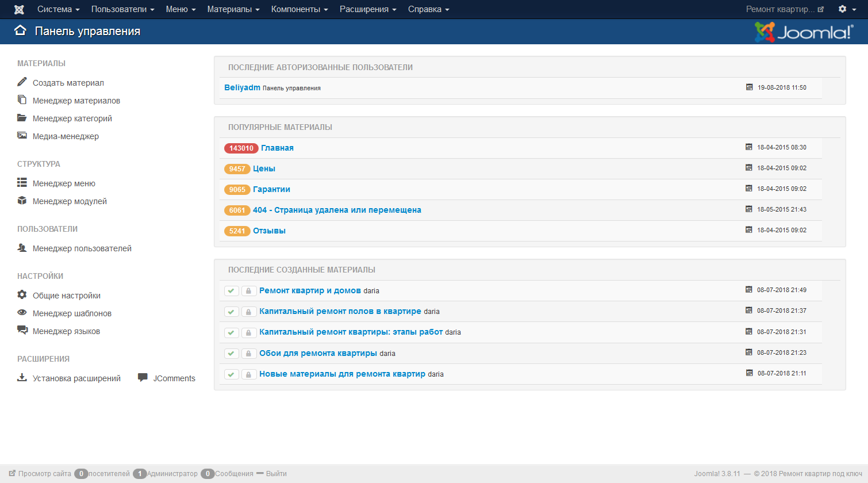The width and height of the screenshot is (868, 483).
Task: Open the Менеджер модулей link
Action: 70,201
